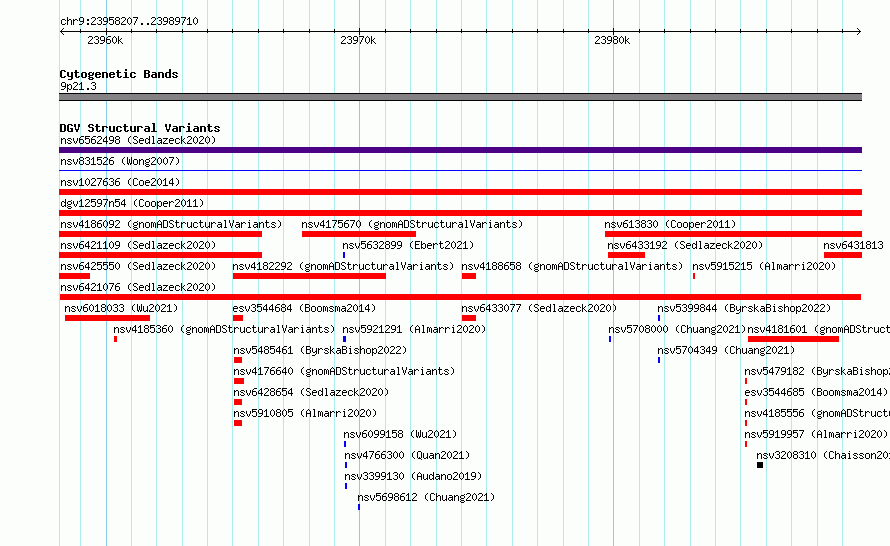Click the 23970k ruler position label

point(358,40)
